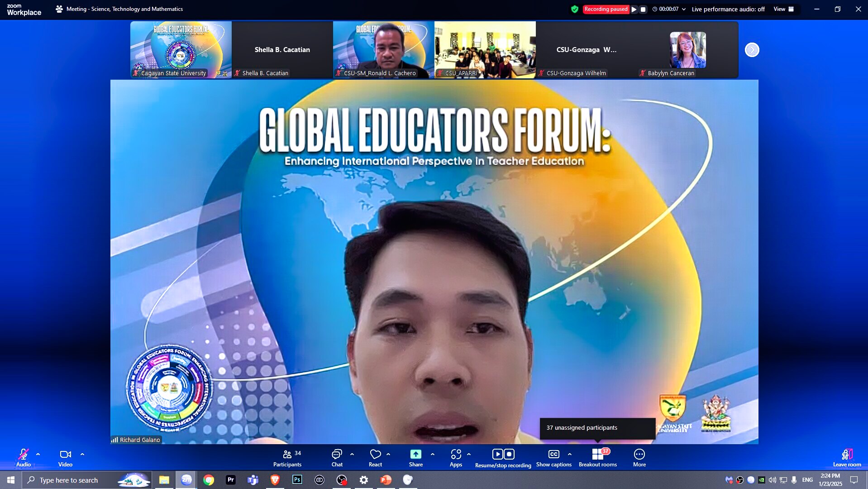Switch ENG input language
Viewport: 868px width, 489px height.
807,480
